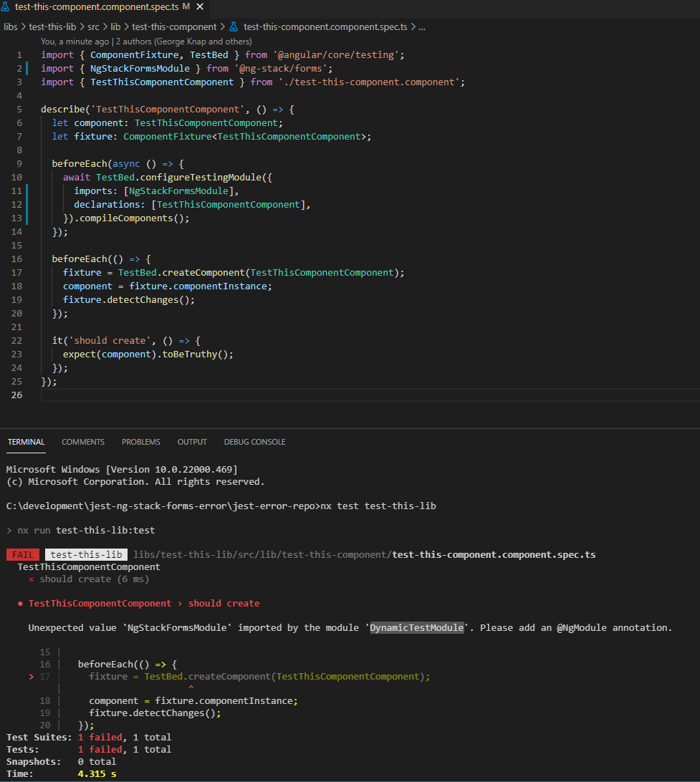Click the Angular icon on the spec file tab

7,6
